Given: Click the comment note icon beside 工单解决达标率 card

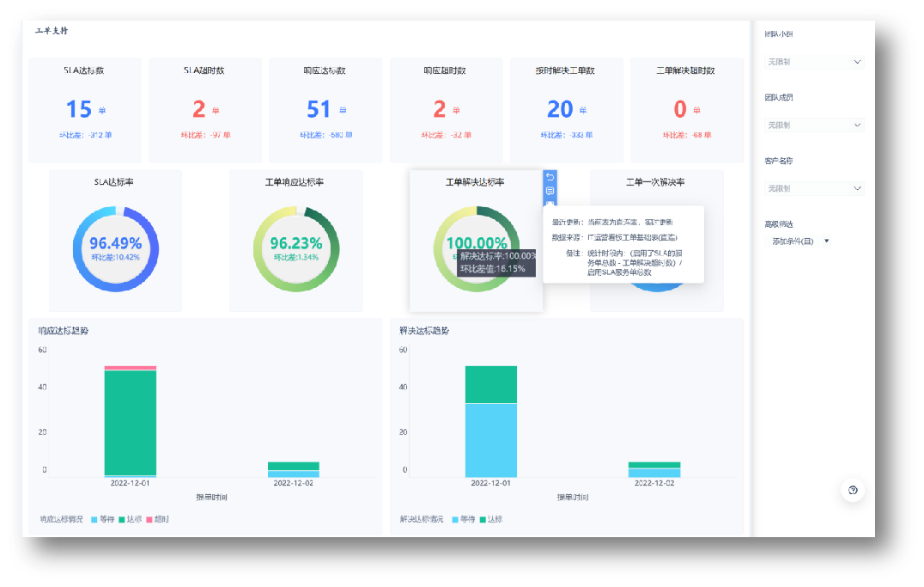Looking at the screenshot, I should pyautogui.click(x=550, y=191).
